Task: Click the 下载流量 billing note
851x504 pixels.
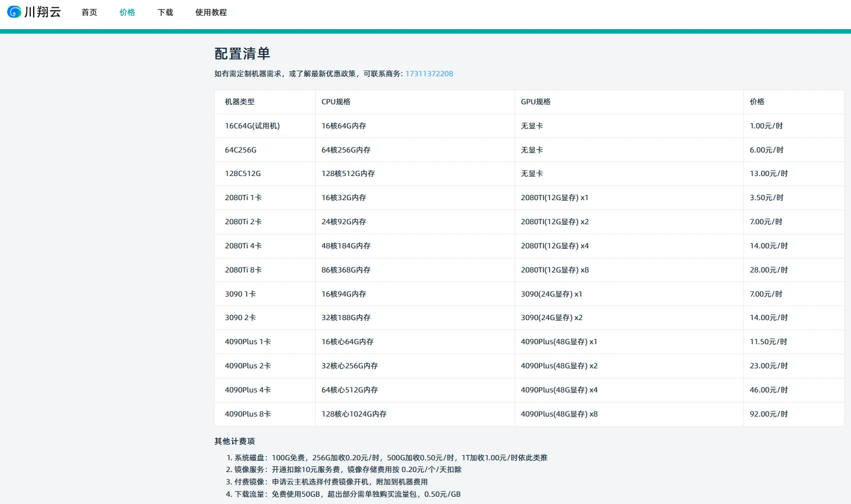Action: tap(348, 494)
